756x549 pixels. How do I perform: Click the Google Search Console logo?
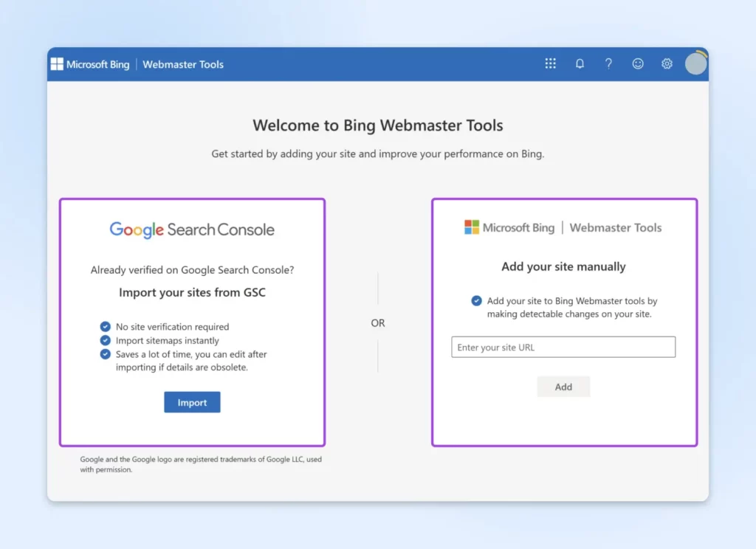192,229
